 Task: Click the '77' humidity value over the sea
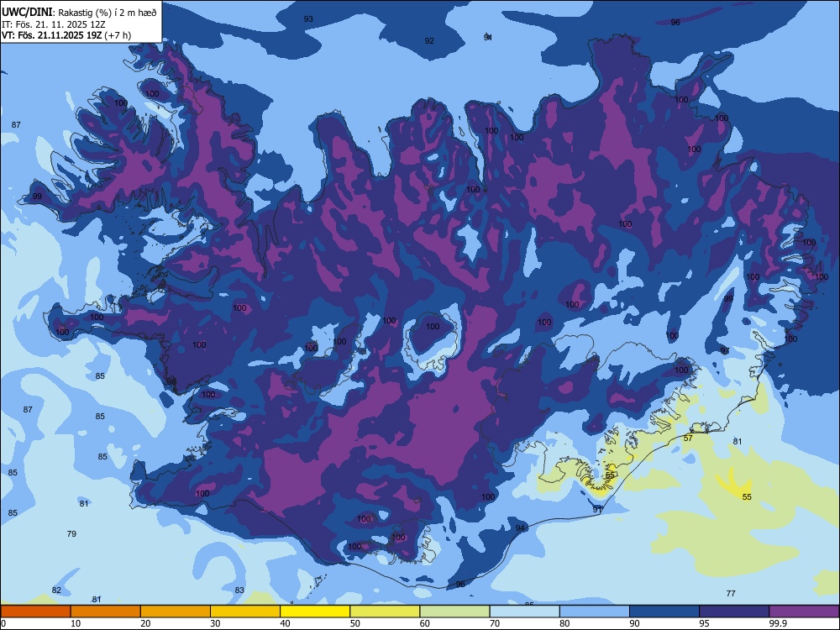click(731, 593)
